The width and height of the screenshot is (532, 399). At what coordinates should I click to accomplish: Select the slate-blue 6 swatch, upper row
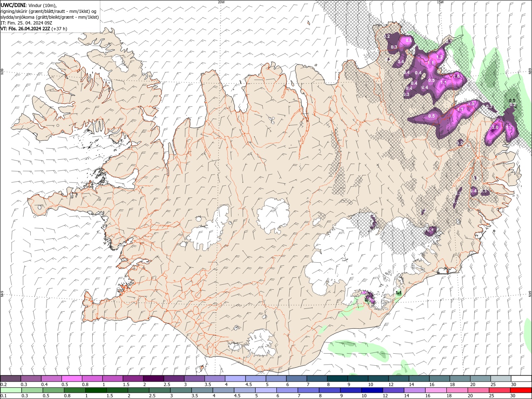[296, 379]
